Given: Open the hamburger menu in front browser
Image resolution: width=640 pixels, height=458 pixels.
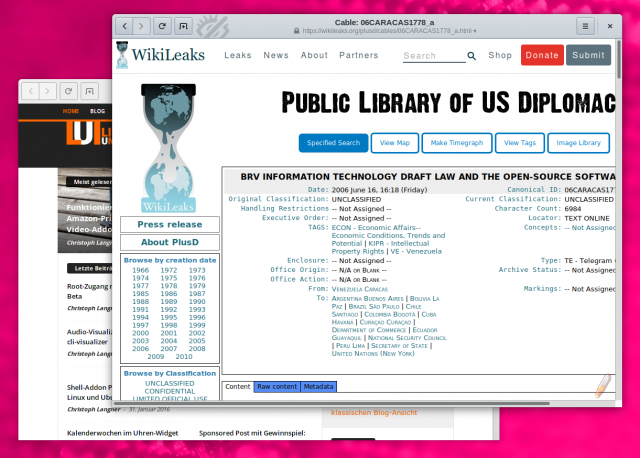Looking at the screenshot, I should coord(585,26).
